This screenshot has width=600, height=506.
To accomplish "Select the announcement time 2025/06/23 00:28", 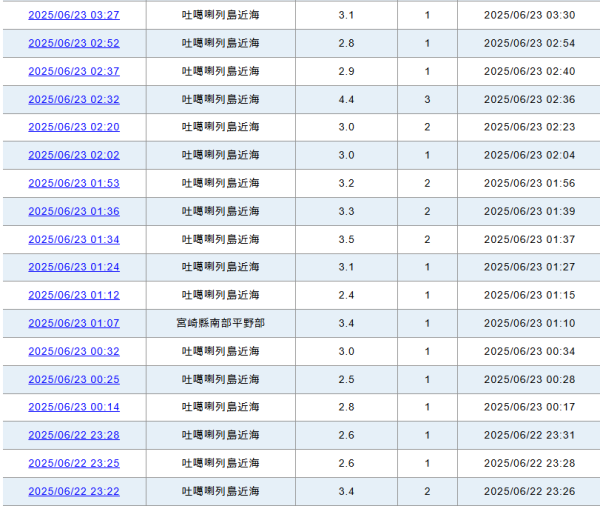I will 529,379.
